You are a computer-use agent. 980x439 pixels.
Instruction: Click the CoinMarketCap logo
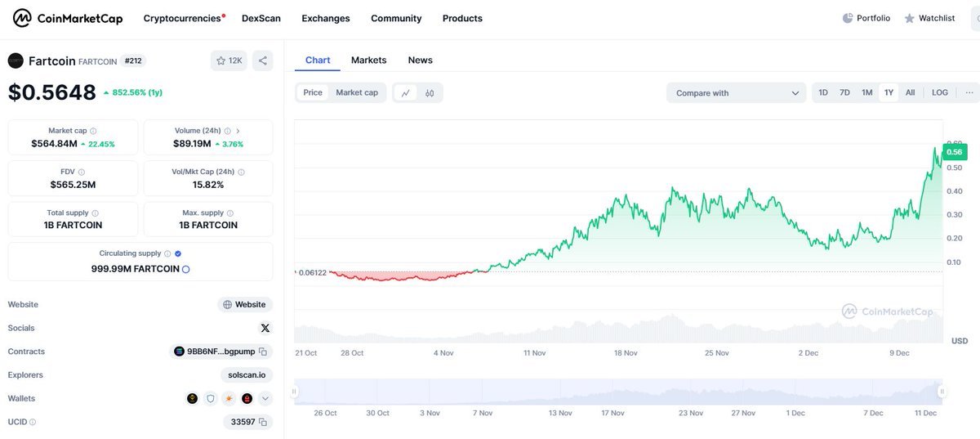[x=67, y=18]
